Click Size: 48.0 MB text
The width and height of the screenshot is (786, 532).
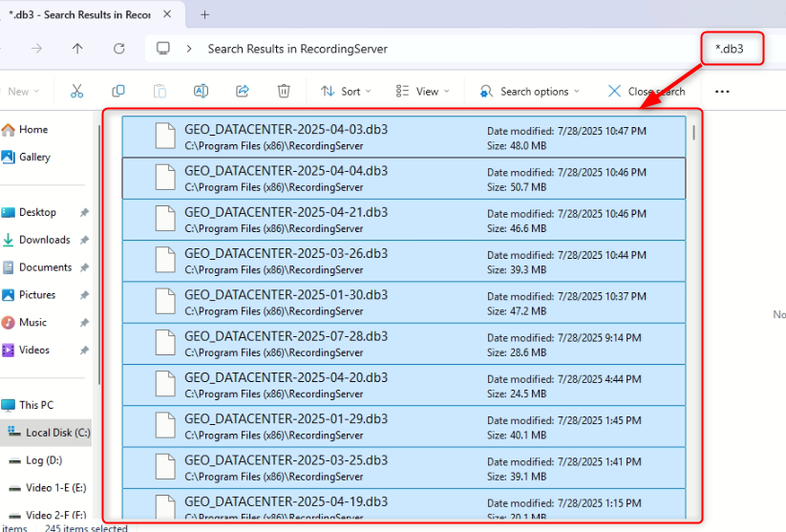(x=517, y=146)
